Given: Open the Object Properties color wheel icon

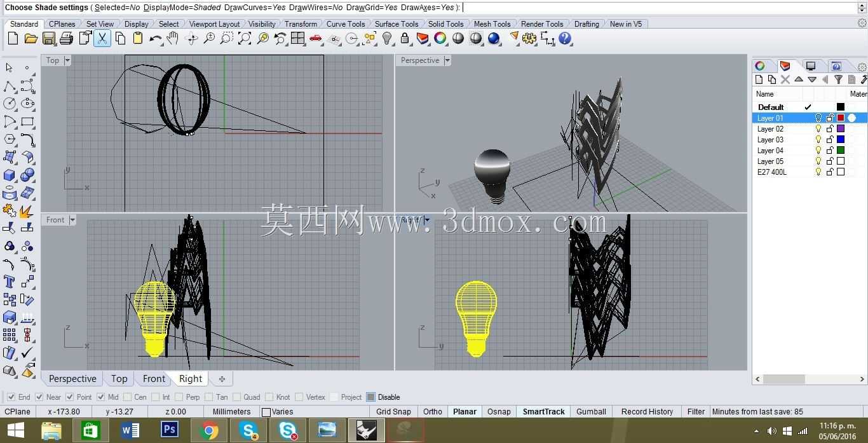Looking at the screenshot, I should [x=440, y=39].
